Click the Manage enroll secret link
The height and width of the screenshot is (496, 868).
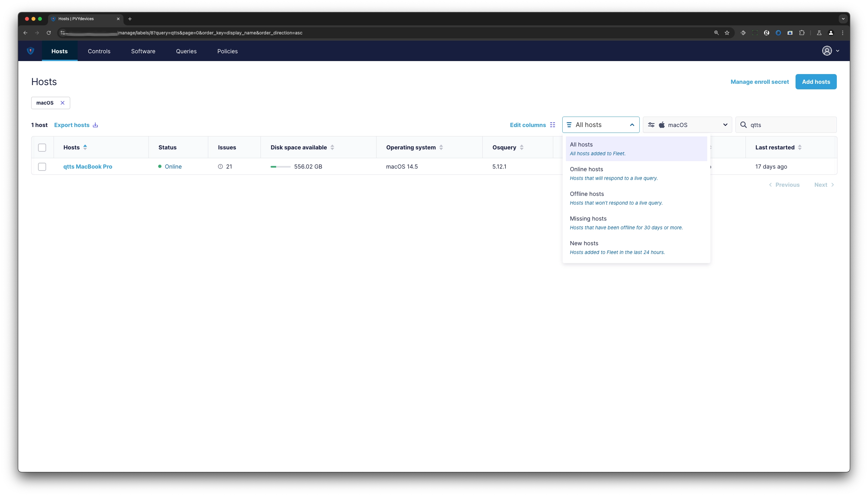760,82
